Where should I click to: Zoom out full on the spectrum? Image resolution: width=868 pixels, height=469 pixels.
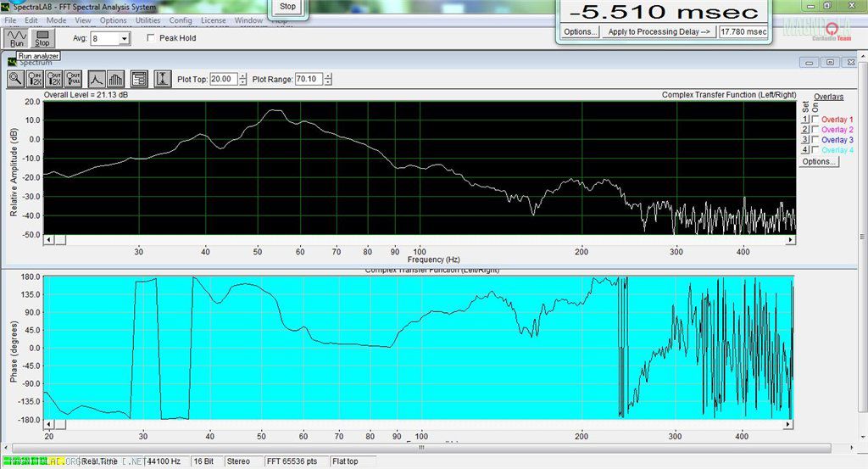[73, 79]
